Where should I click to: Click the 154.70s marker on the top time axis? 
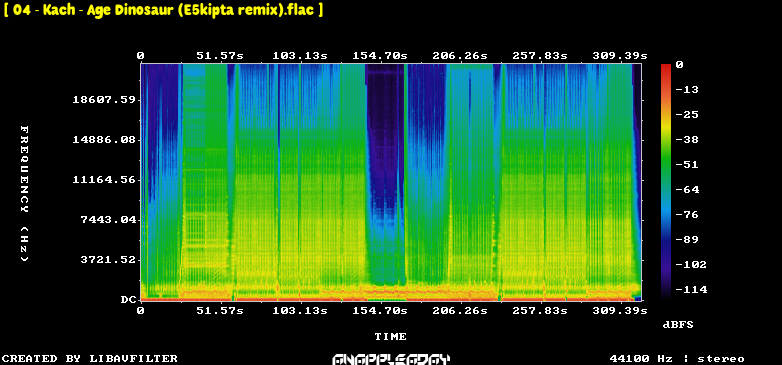coord(380,56)
